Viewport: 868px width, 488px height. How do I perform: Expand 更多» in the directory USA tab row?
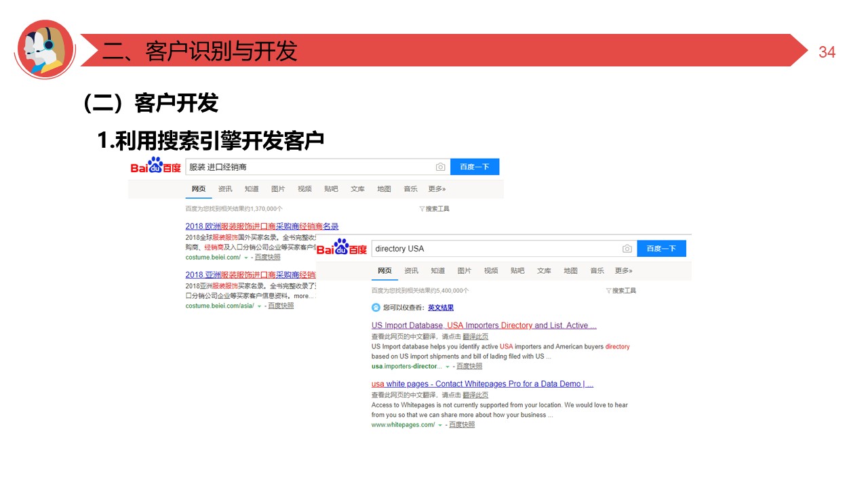click(623, 271)
